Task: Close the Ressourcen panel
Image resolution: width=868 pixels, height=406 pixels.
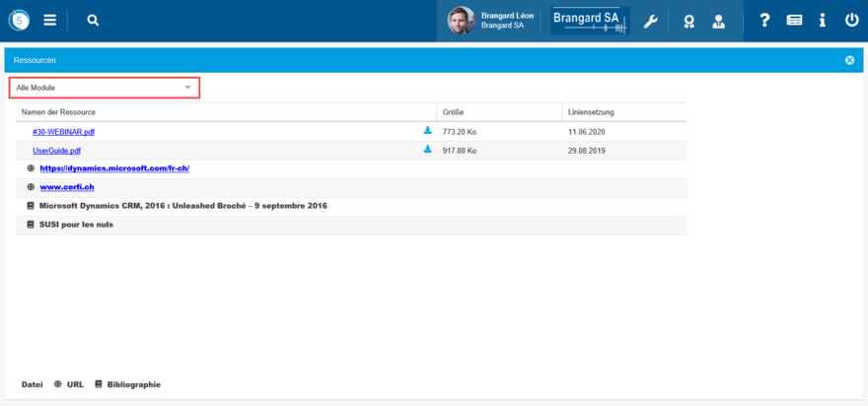Action: 849,60
